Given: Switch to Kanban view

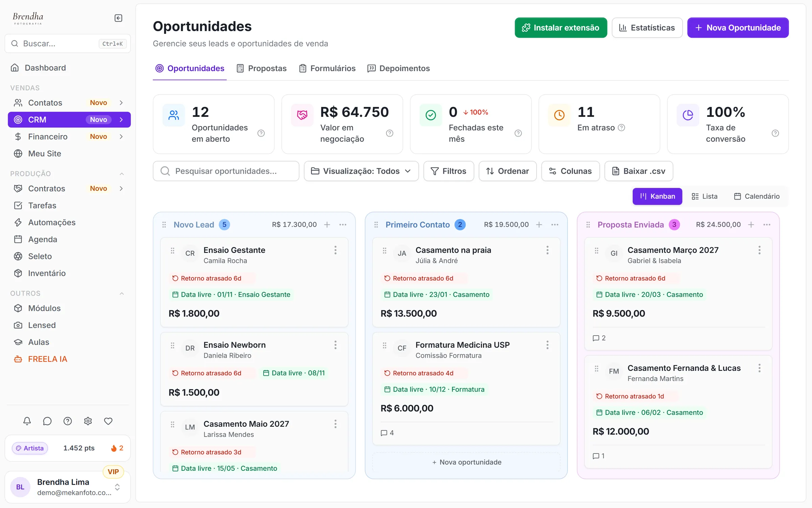Looking at the screenshot, I should point(657,196).
